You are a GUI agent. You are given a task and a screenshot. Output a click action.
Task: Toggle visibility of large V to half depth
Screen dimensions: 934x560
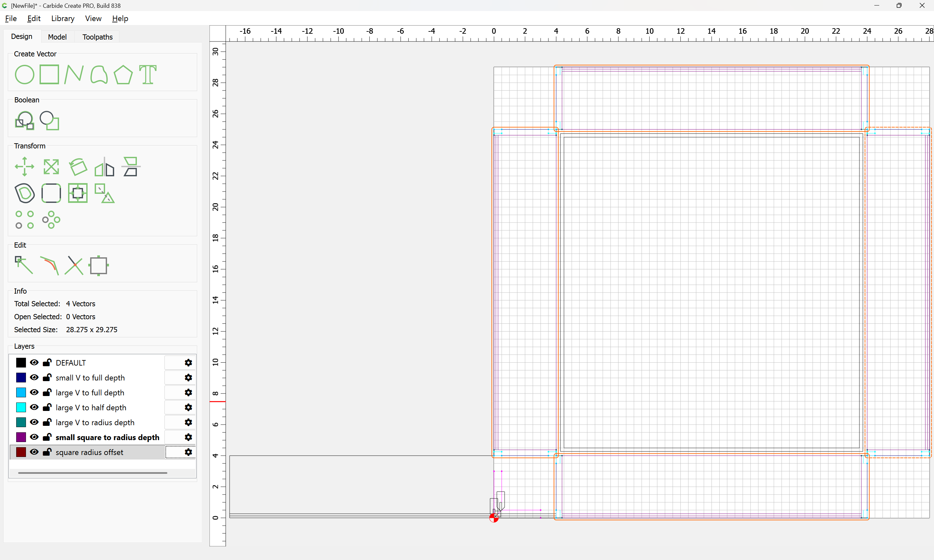(34, 407)
